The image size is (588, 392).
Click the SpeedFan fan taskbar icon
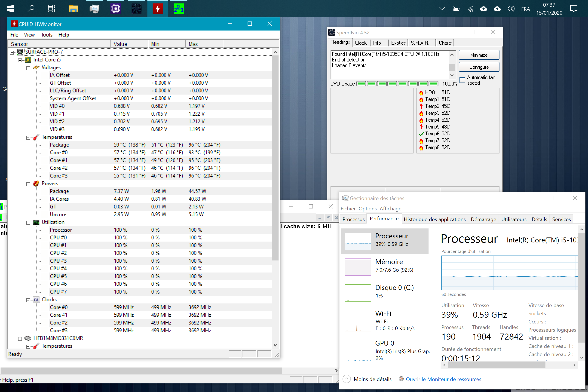tap(136, 9)
